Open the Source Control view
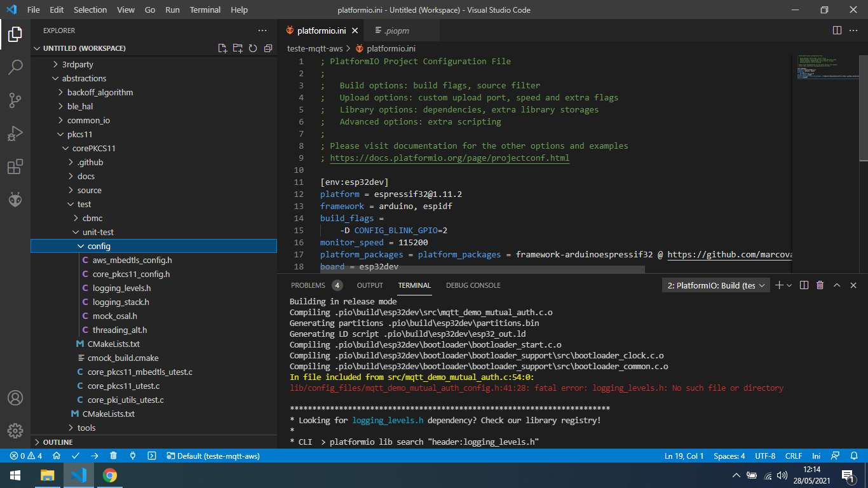868x488 pixels. (x=15, y=100)
